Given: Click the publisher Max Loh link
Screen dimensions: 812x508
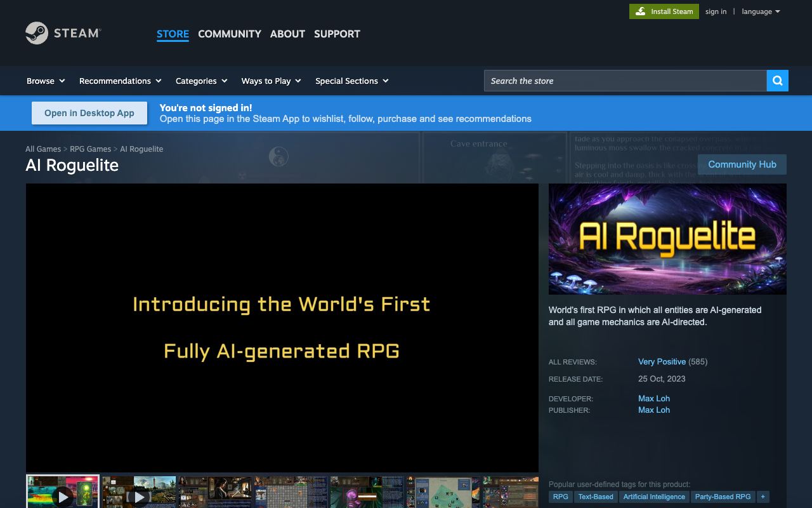Looking at the screenshot, I should [654, 410].
